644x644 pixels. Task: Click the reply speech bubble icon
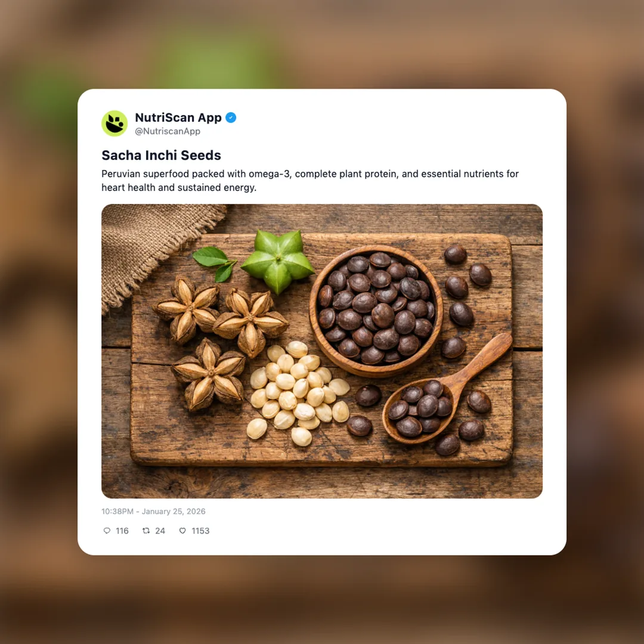107,531
